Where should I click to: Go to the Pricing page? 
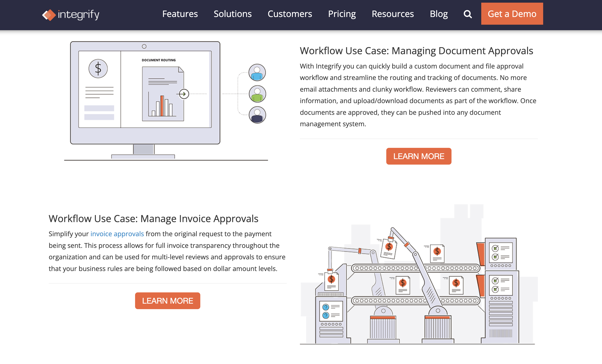[342, 14]
